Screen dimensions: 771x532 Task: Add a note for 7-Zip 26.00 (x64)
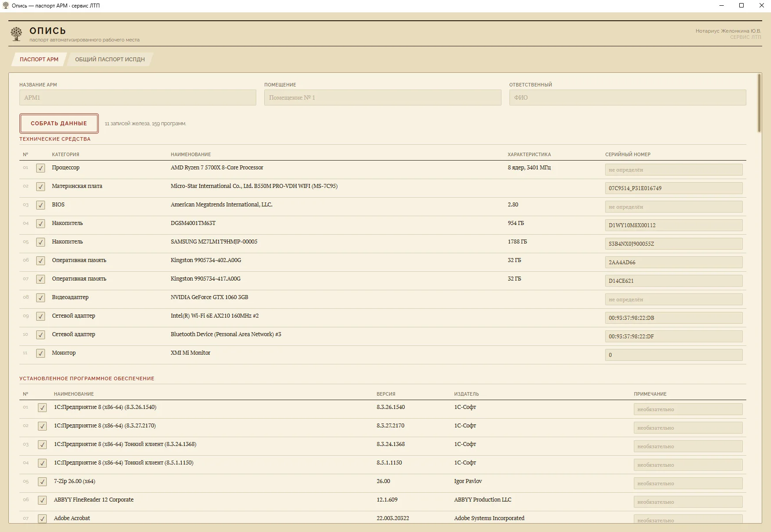(688, 483)
